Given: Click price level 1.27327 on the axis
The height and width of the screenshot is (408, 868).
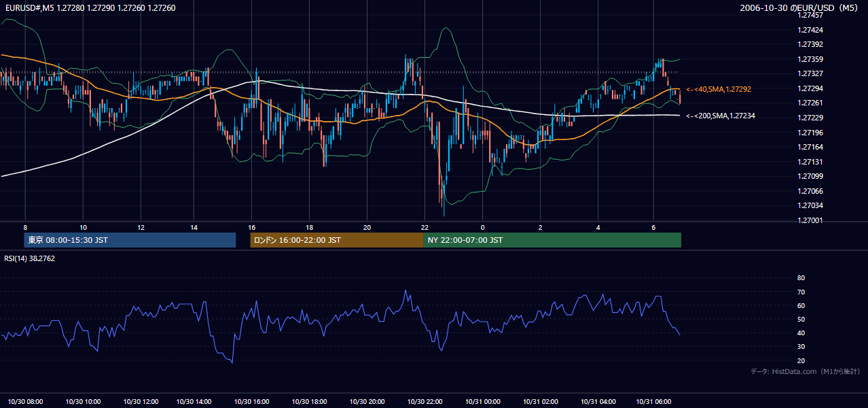Looking at the screenshot, I should coord(810,73).
